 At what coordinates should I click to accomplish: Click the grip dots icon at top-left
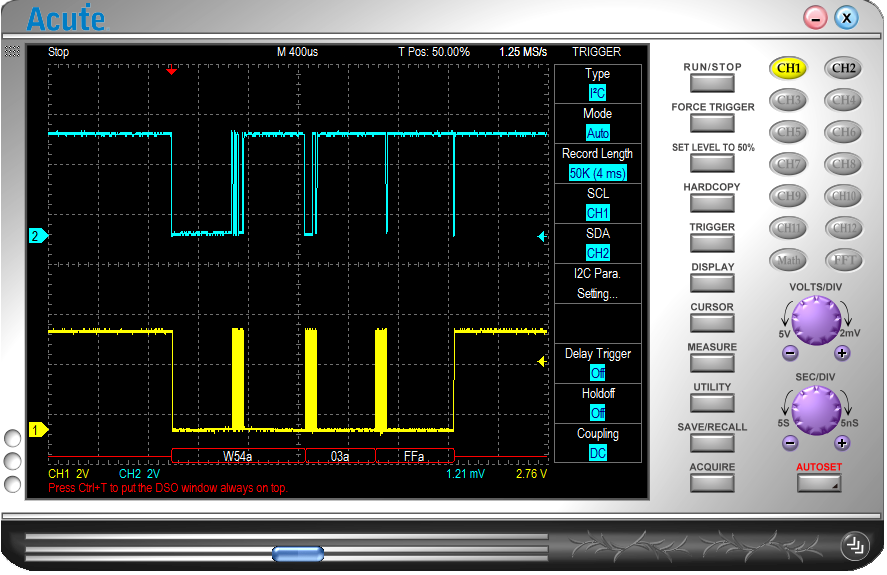click(12, 52)
